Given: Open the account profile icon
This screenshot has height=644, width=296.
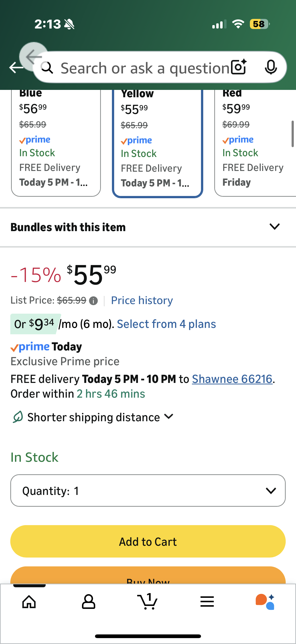Looking at the screenshot, I should (x=88, y=602).
